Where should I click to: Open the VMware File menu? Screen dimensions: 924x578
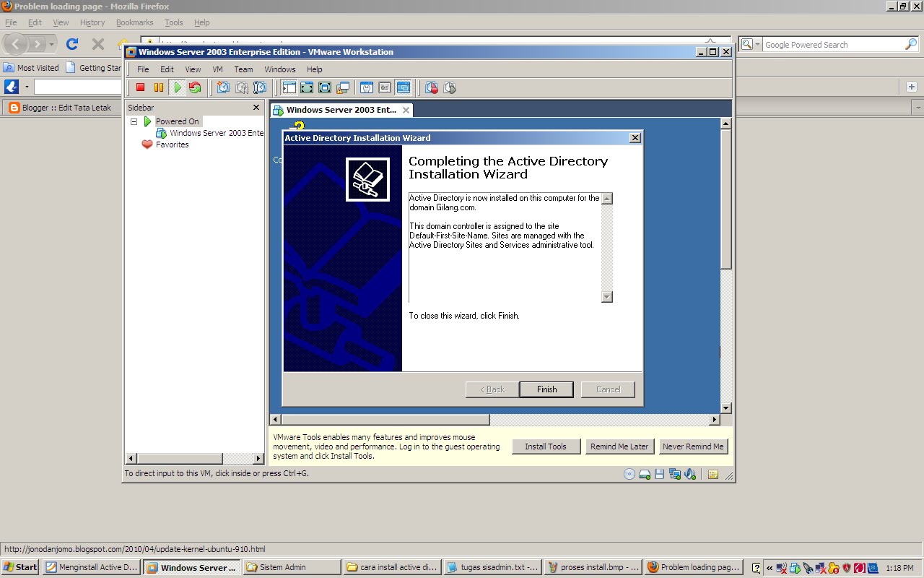tap(143, 69)
